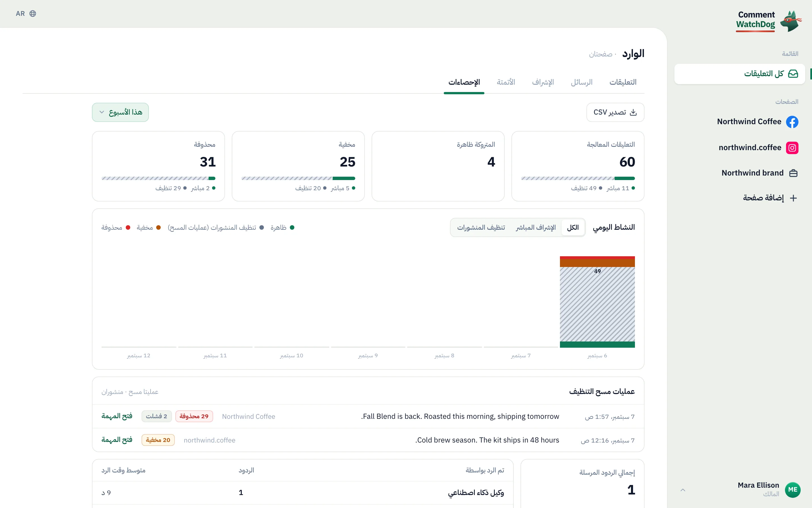Click the 9 سبتمبر axis label
This screenshot has width=812, height=508.
[368, 356]
